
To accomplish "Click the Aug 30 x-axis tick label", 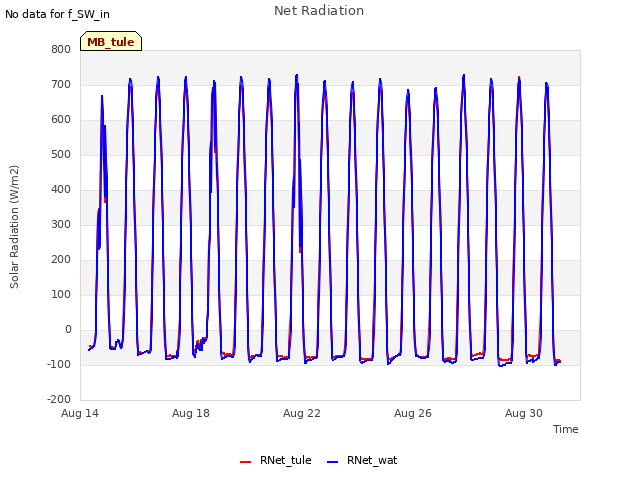I will click(524, 413).
